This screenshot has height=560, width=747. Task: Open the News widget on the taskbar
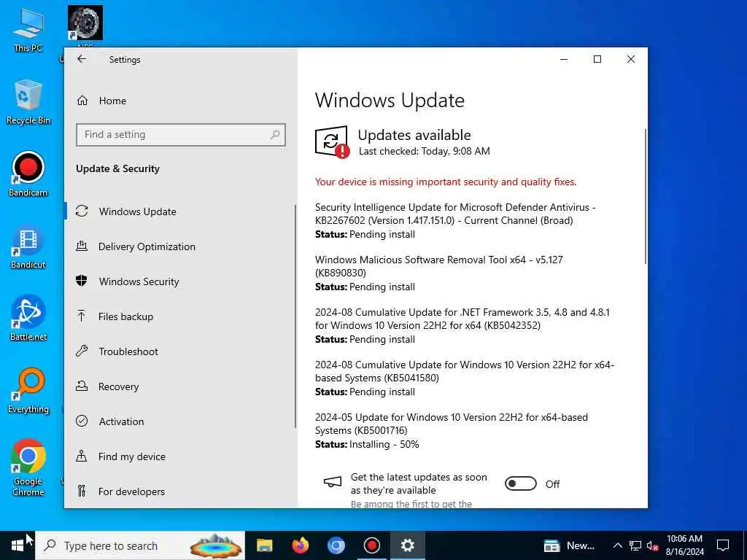pyautogui.click(x=569, y=545)
